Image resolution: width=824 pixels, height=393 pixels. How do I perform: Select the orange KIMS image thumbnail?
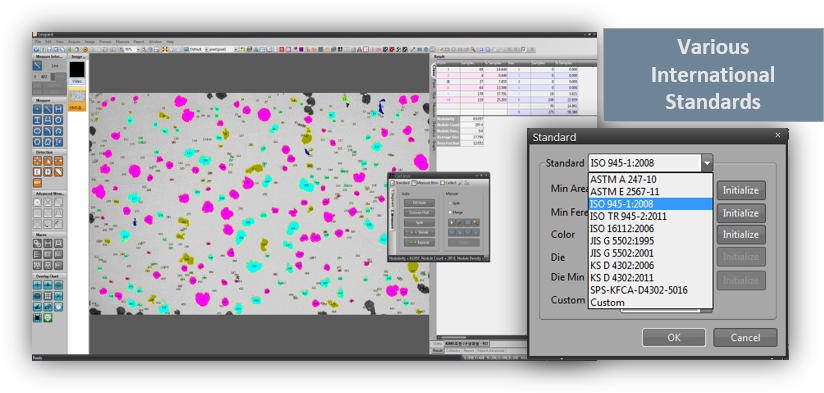click(77, 99)
